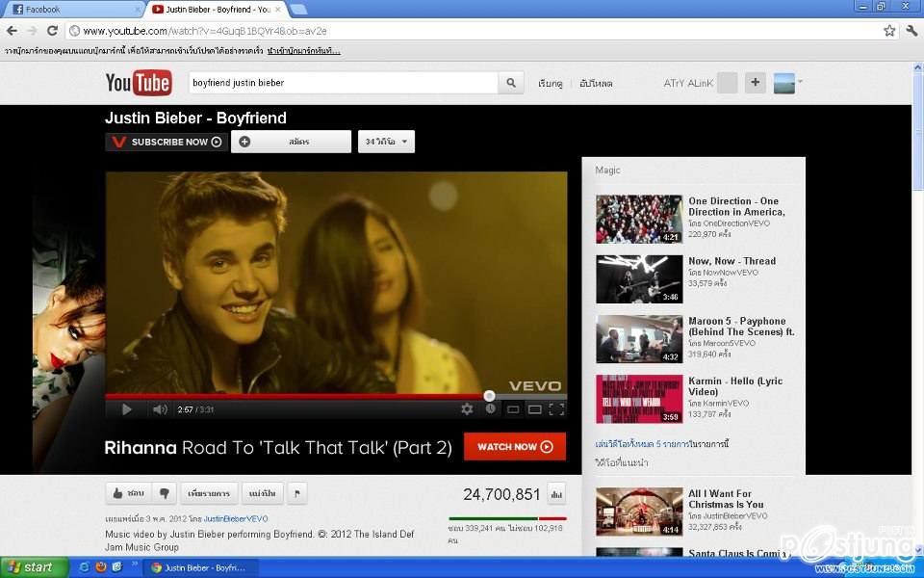The width and height of the screenshot is (924, 578).
Task: Click the browse link in header
Action: click(550, 84)
